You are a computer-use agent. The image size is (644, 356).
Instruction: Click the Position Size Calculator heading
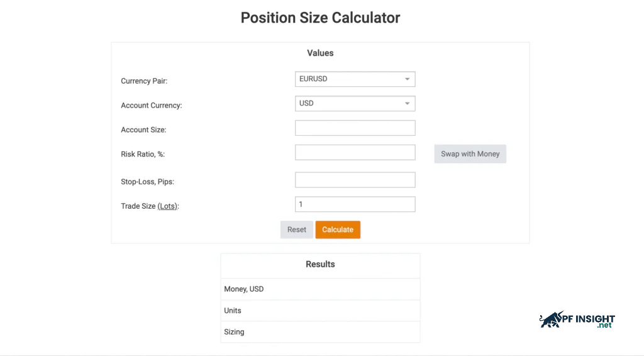click(320, 18)
